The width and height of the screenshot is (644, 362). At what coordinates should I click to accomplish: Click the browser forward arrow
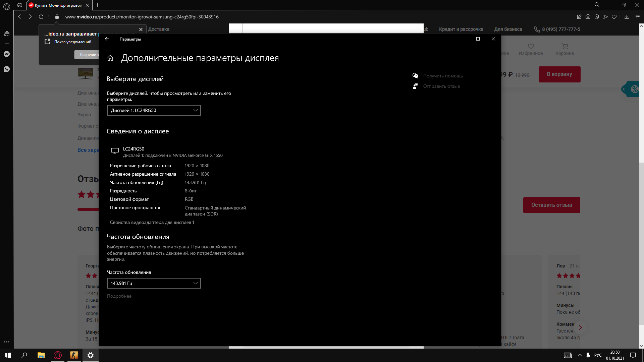pyautogui.click(x=30, y=17)
